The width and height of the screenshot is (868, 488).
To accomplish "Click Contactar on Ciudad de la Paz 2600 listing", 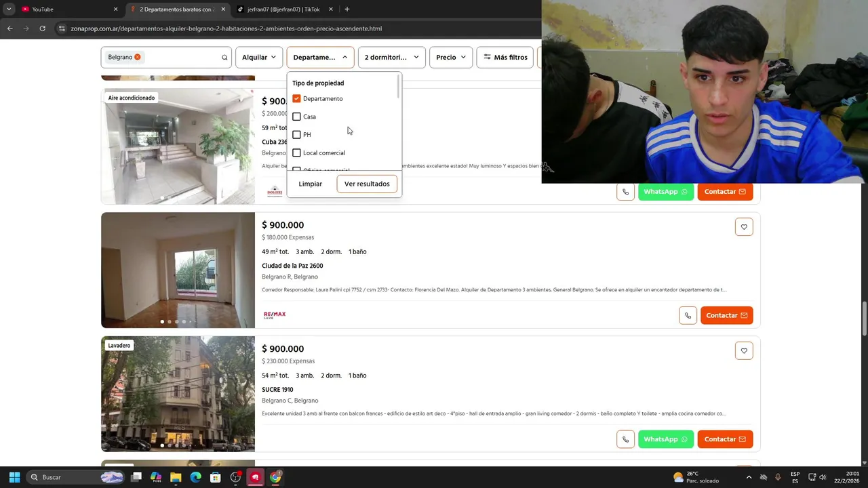I will [x=726, y=315].
